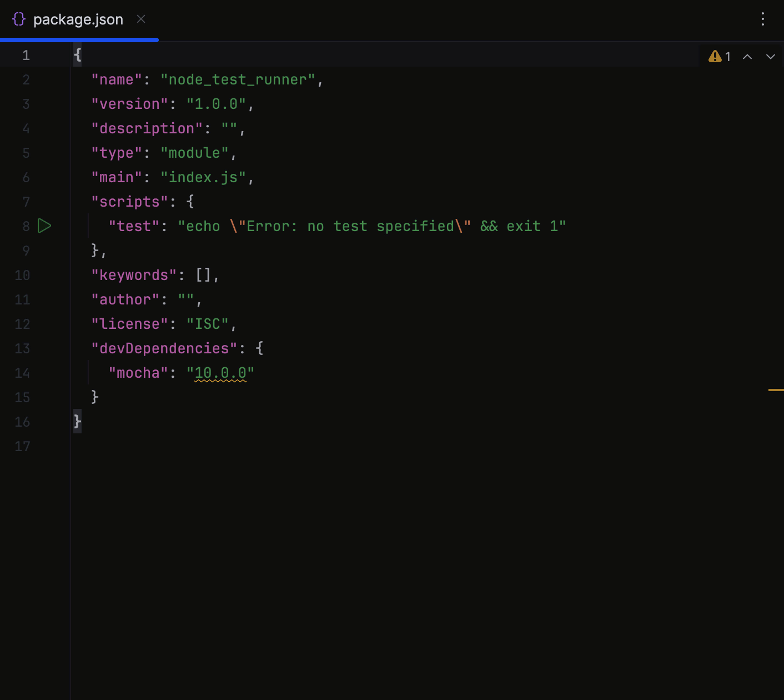The height and width of the screenshot is (700, 784).
Task: Click the warning count badge showing 1
Action: (727, 56)
